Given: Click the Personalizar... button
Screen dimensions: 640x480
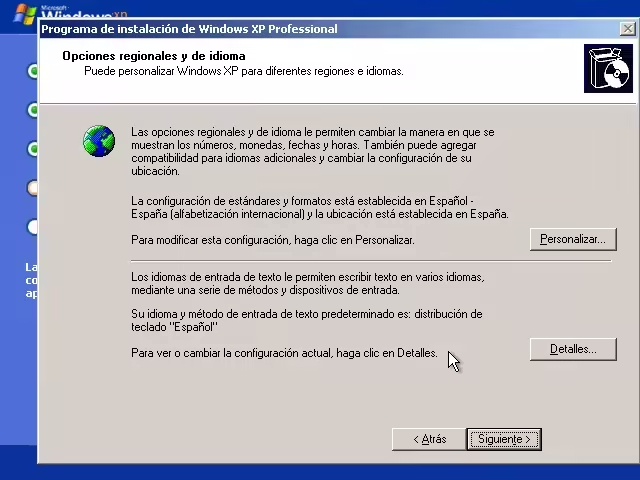Looking at the screenshot, I should tap(573, 239).
